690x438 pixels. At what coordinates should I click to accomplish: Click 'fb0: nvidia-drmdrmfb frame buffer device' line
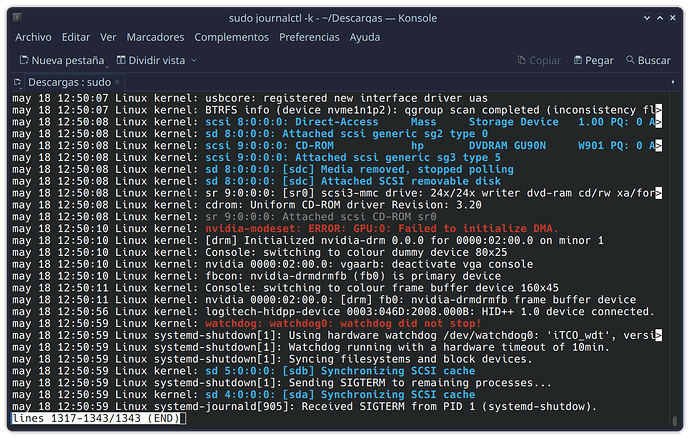pyautogui.click(x=324, y=300)
